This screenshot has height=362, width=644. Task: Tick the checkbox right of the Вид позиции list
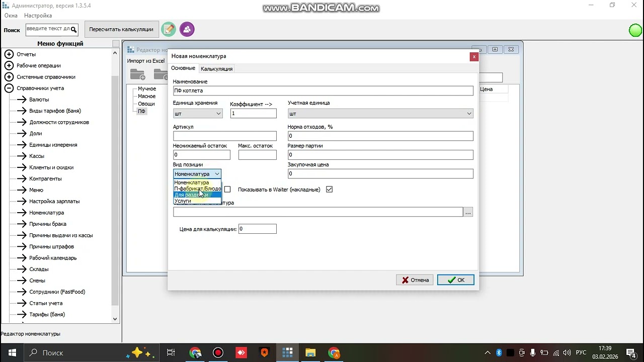(x=227, y=190)
